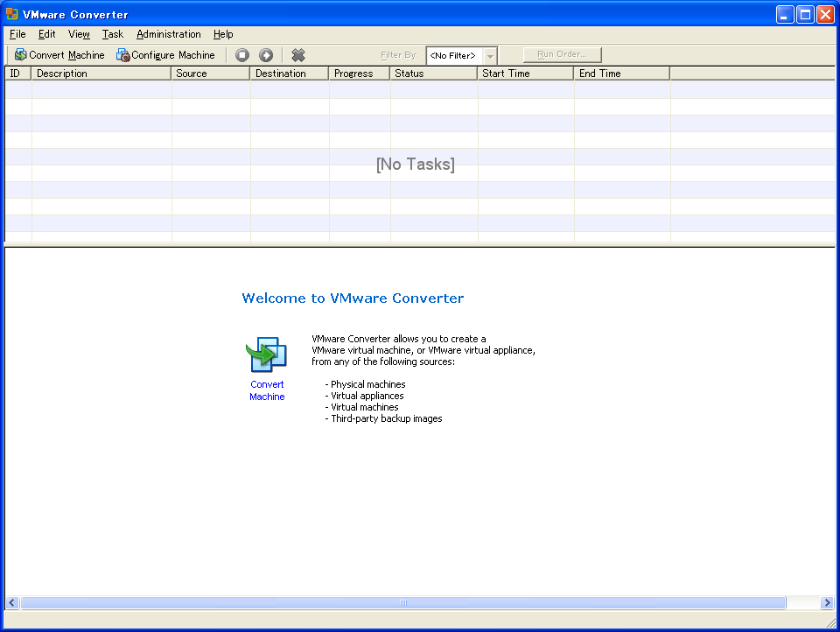Click the Run Order button
The image size is (840, 632).
[x=562, y=54]
